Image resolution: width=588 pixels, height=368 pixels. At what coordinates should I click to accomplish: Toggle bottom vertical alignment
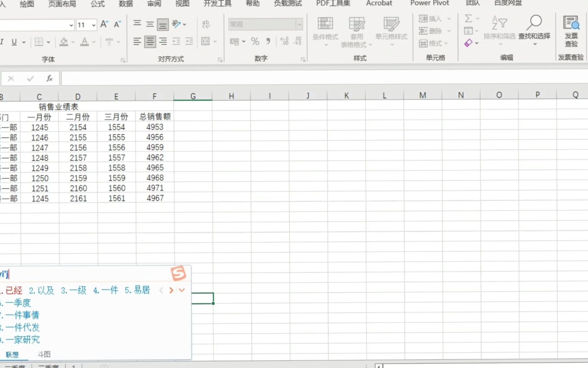163,25
